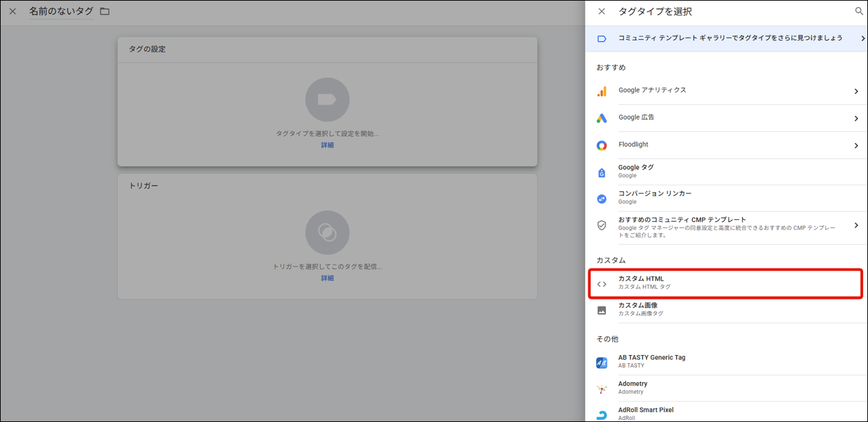Viewport: 868px width, 422px height.
Task: Click the Floodlight circular icon
Action: point(601,145)
